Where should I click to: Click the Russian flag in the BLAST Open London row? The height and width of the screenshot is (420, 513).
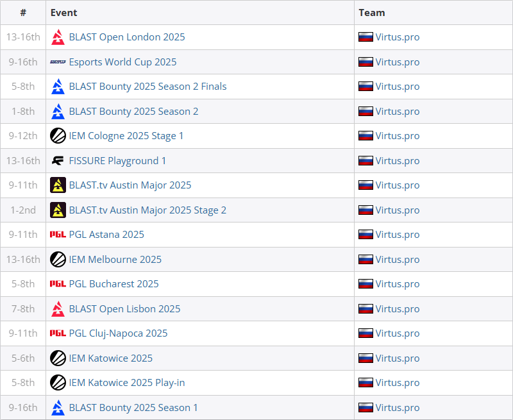click(x=366, y=37)
